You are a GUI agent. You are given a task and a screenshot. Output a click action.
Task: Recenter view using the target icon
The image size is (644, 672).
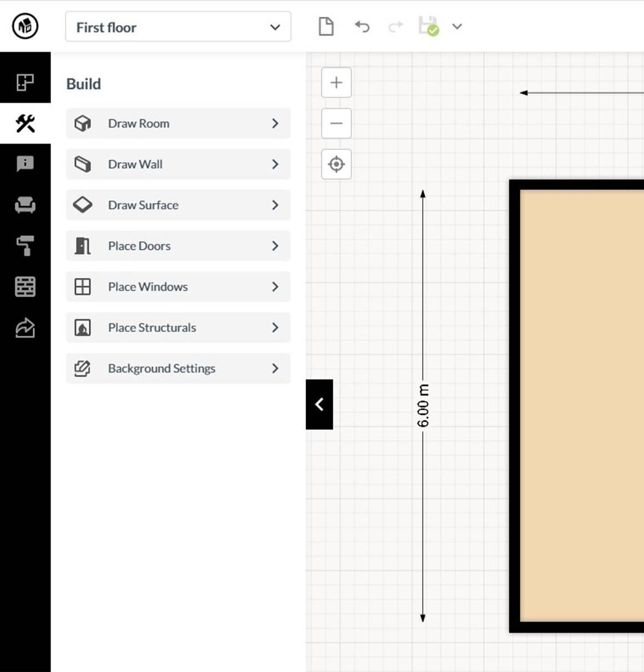pyautogui.click(x=336, y=164)
